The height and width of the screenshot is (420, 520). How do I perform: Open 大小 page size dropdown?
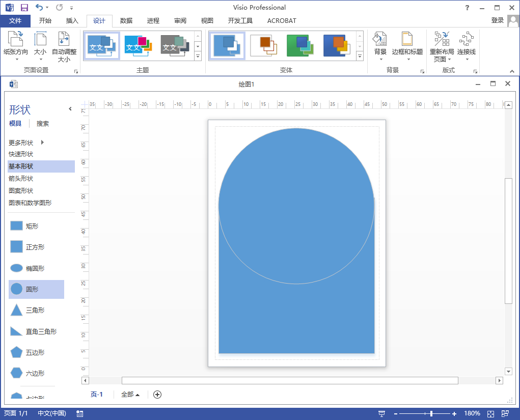[40, 46]
